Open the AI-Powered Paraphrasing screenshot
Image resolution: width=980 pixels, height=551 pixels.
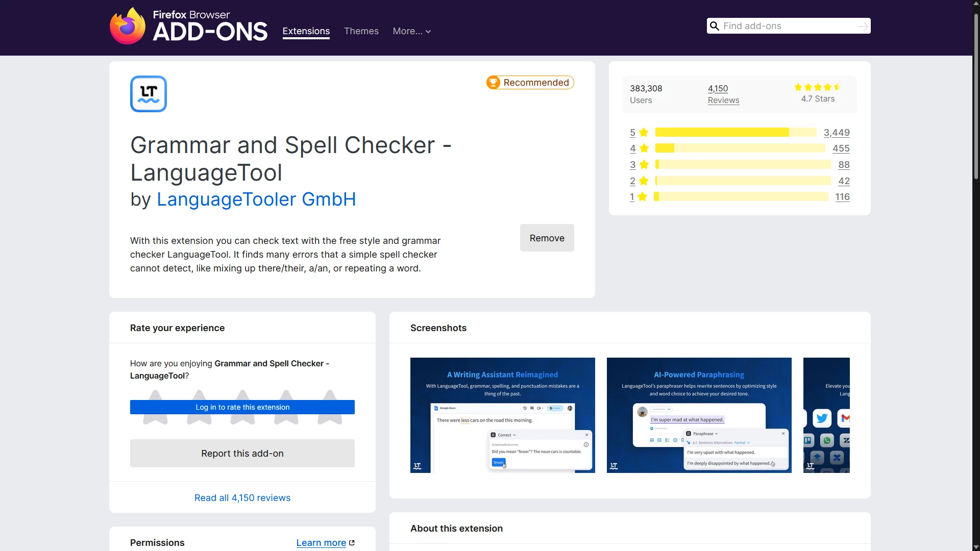pos(699,415)
